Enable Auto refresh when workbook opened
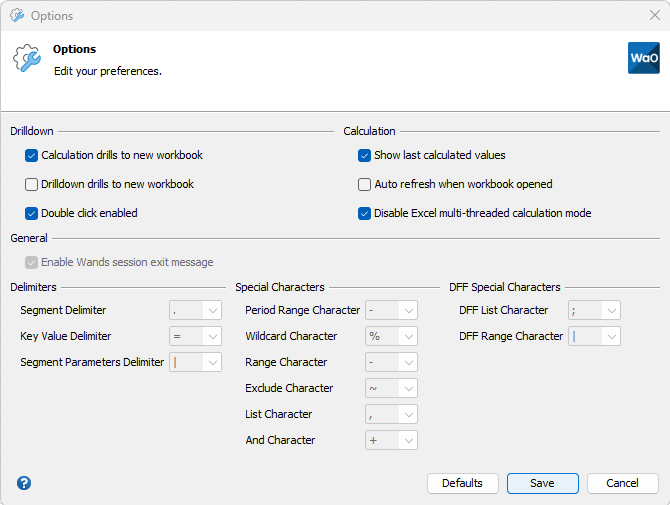670x505 pixels. pos(365,185)
